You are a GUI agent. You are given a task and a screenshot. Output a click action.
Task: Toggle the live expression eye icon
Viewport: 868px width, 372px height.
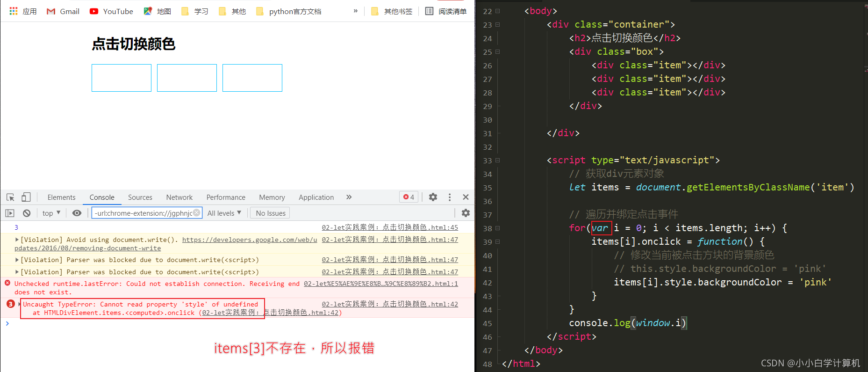[x=77, y=213]
